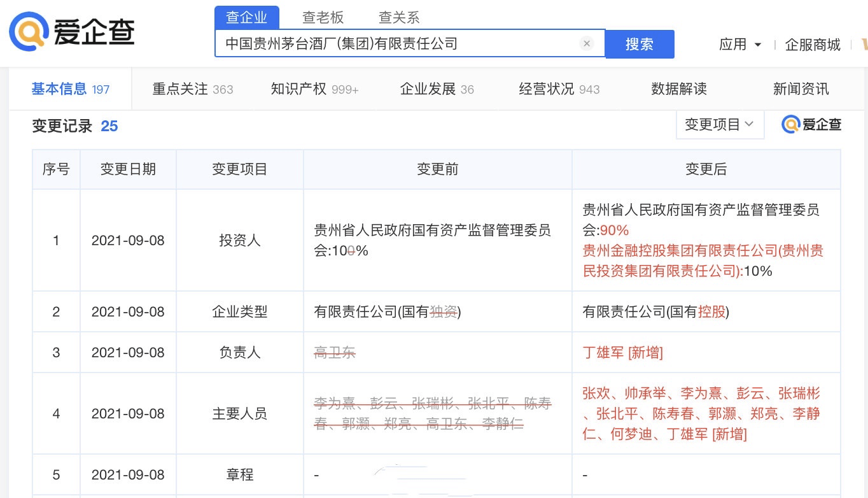Select the 查企业 search tab

tap(247, 17)
